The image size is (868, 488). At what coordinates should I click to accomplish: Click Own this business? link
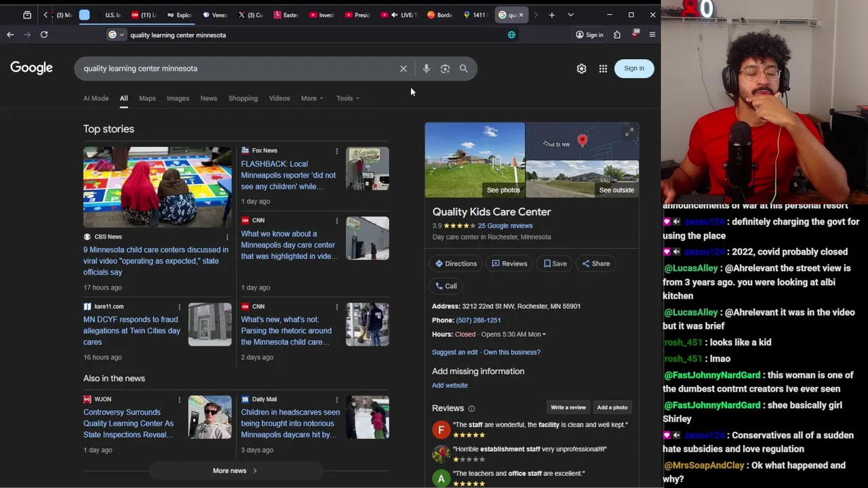pos(512,352)
